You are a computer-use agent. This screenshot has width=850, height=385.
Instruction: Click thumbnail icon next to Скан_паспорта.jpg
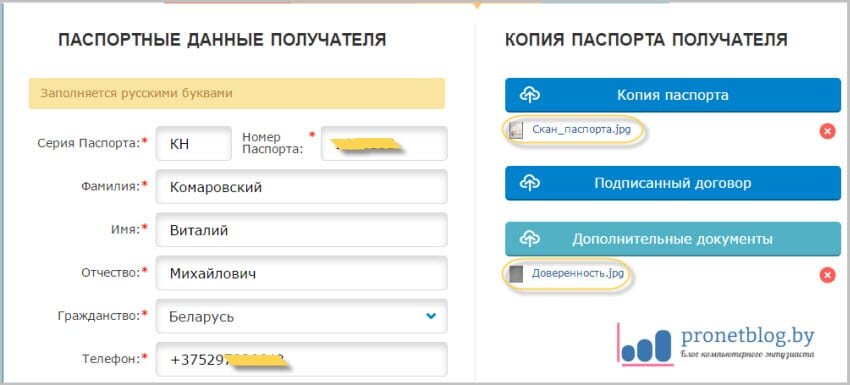click(517, 131)
